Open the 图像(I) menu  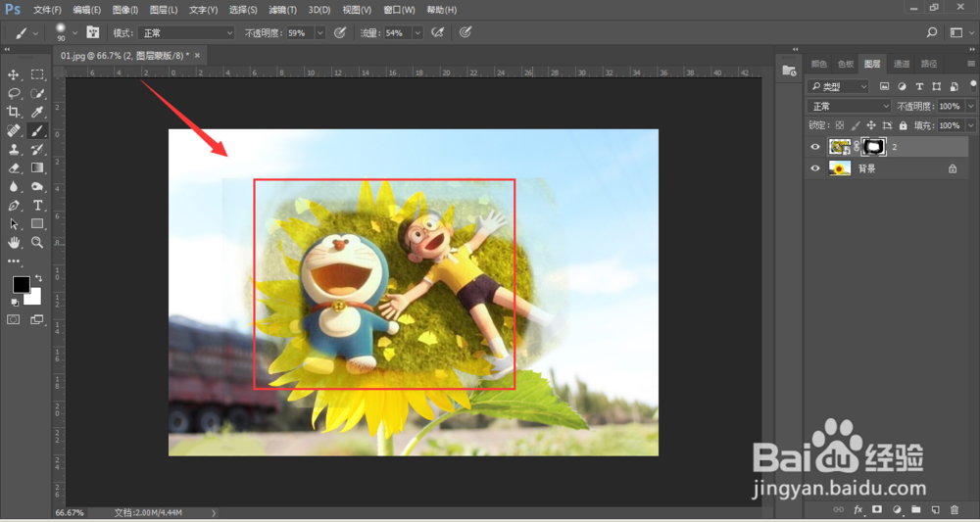(125, 10)
